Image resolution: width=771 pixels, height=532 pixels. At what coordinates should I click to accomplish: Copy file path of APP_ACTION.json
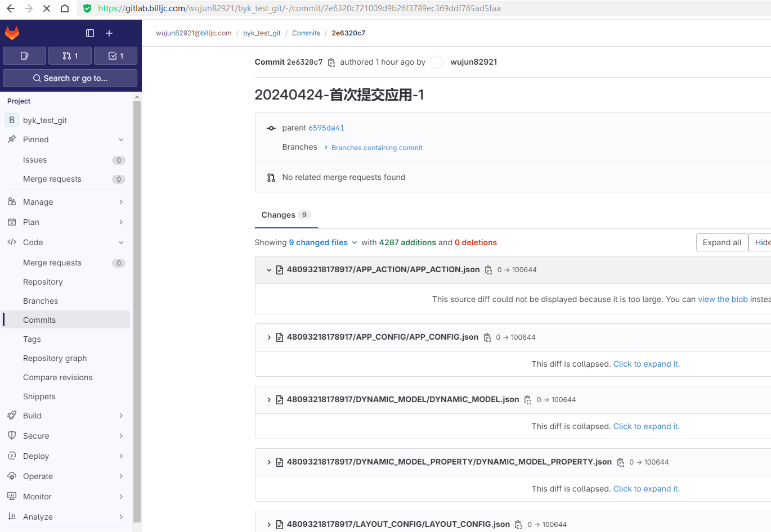488,270
